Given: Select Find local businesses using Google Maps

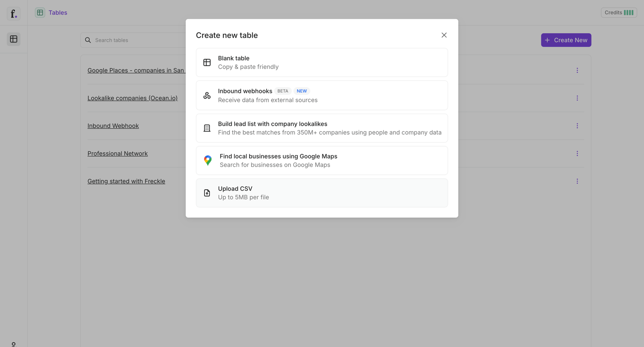Looking at the screenshot, I should tap(322, 160).
